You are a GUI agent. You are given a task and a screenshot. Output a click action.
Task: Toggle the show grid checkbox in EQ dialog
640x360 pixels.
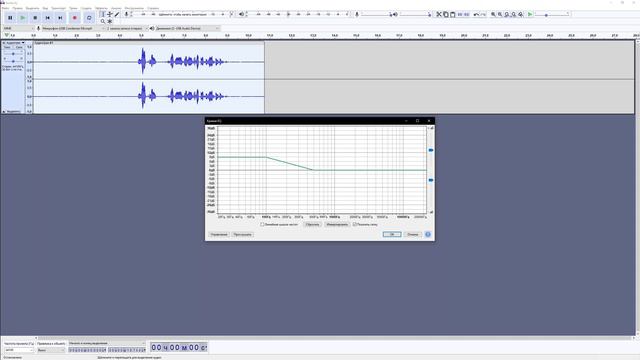355,224
